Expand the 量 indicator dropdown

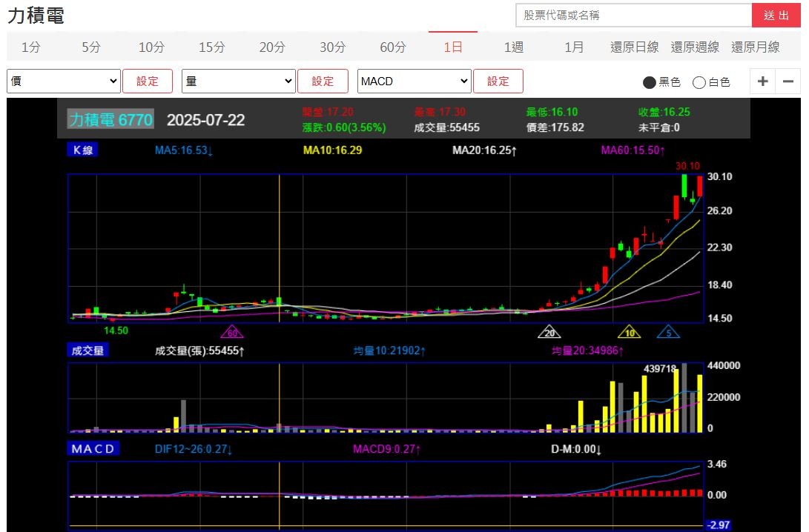pyautogui.click(x=239, y=82)
